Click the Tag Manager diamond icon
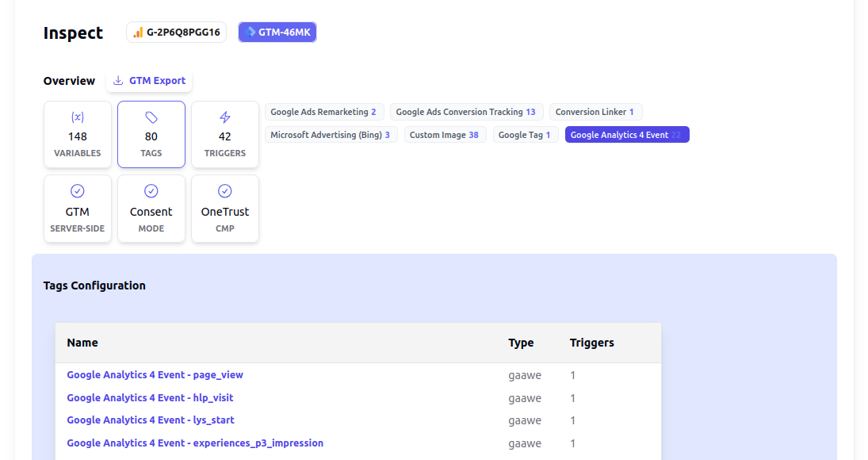This screenshot has height=460, width=868. [250, 32]
